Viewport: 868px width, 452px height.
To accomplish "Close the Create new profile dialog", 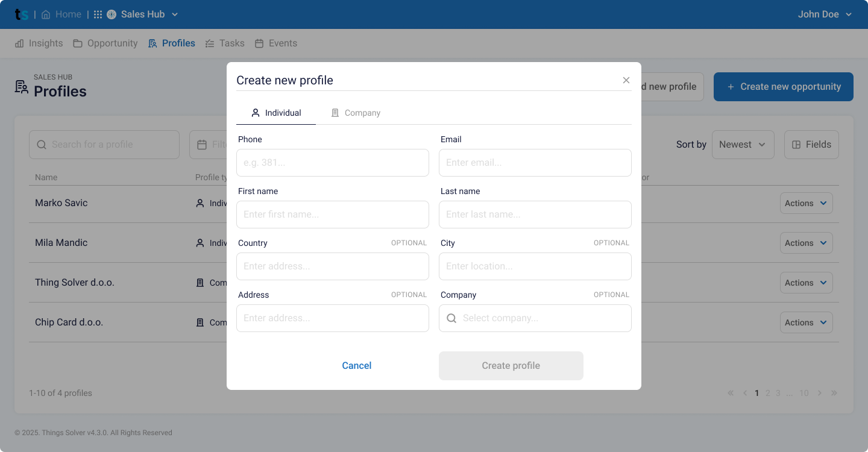I will point(626,80).
